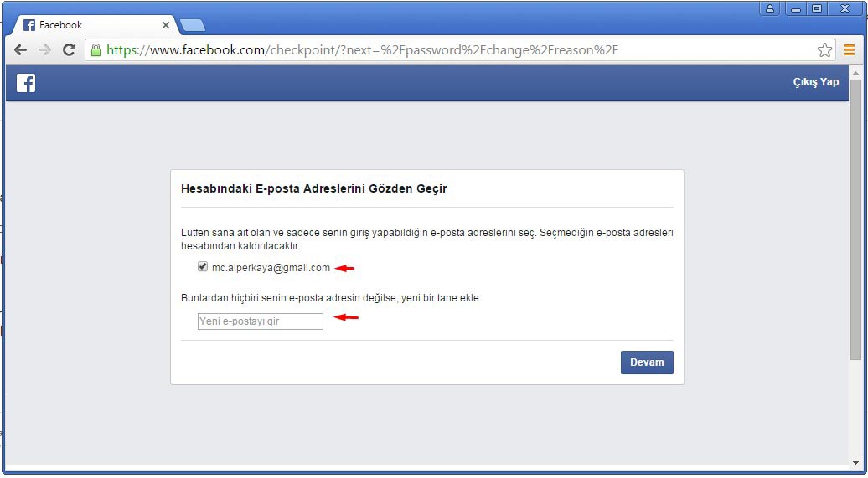The height and width of the screenshot is (478, 868).
Task: Click the scrollbar down arrow
Action: pos(855,463)
